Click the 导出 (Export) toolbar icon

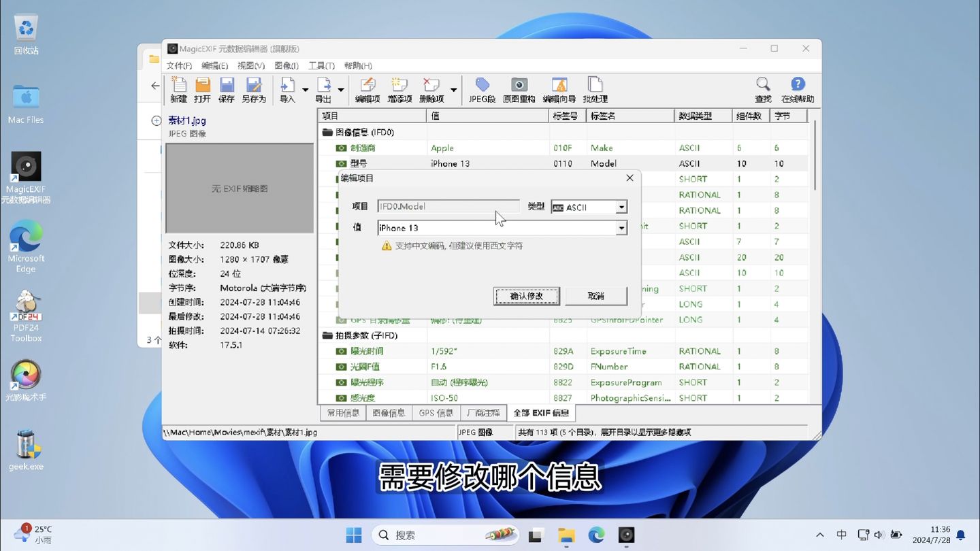click(323, 90)
